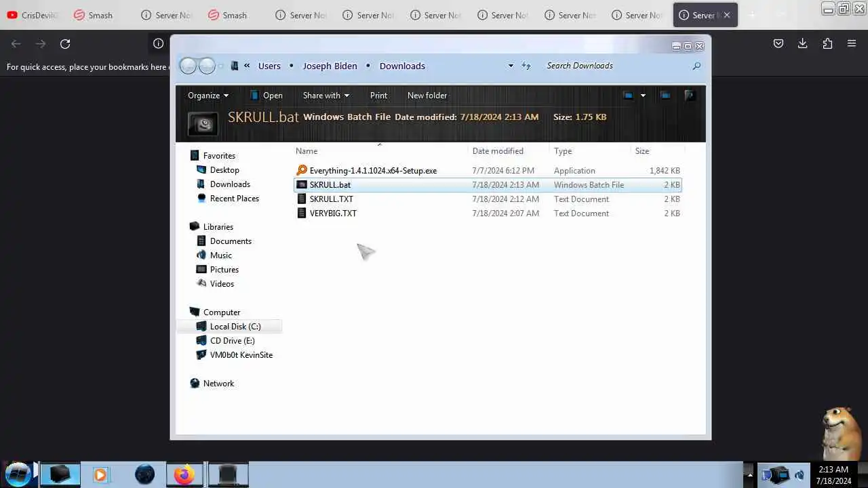
Task: Click the Open button in the toolbar
Action: tap(266, 96)
